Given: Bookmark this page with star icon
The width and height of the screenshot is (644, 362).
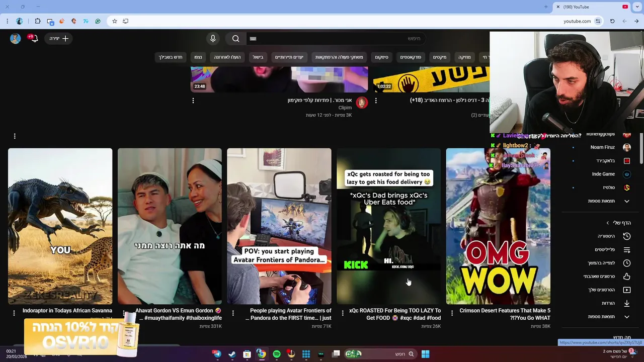Looking at the screenshot, I should (x=115, y=21).
